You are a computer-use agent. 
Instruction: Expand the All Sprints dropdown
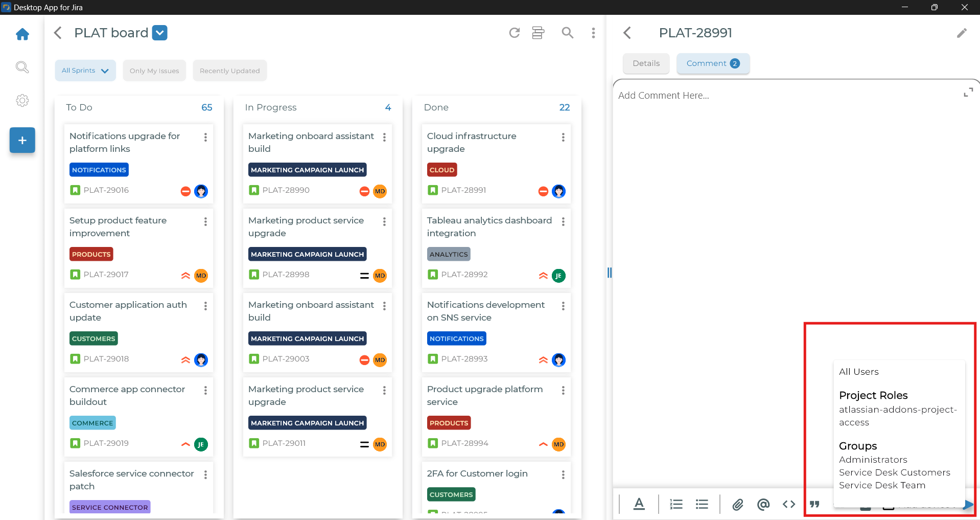click(85, 71)
